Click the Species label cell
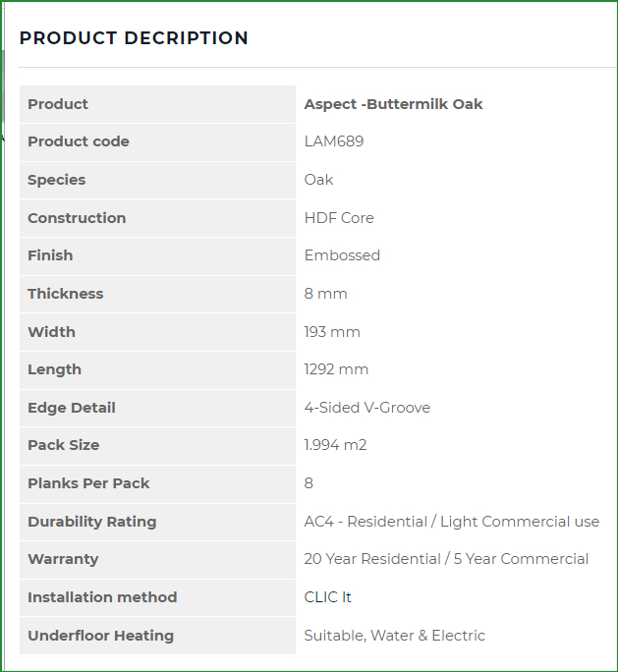618x672 pixels. coord(158,180)
